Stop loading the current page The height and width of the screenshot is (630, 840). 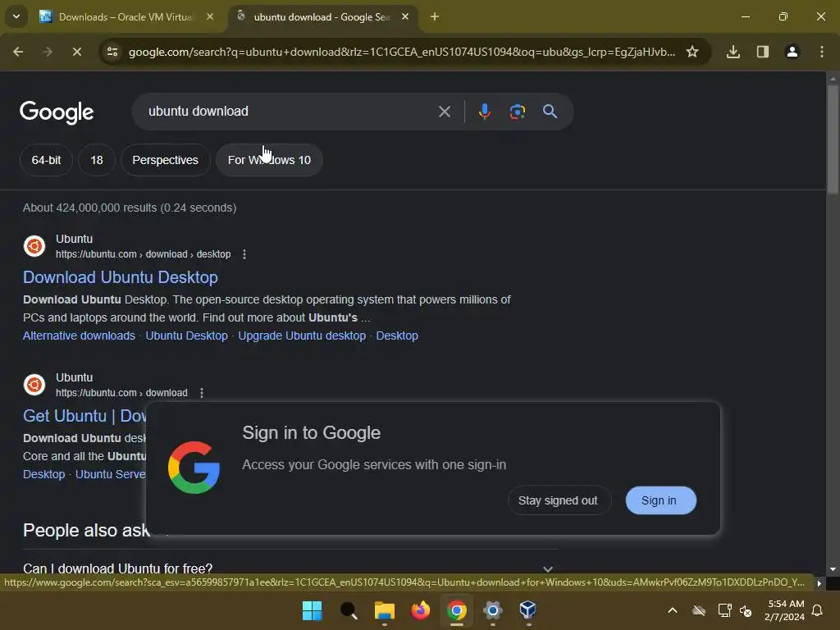(76, 52)
